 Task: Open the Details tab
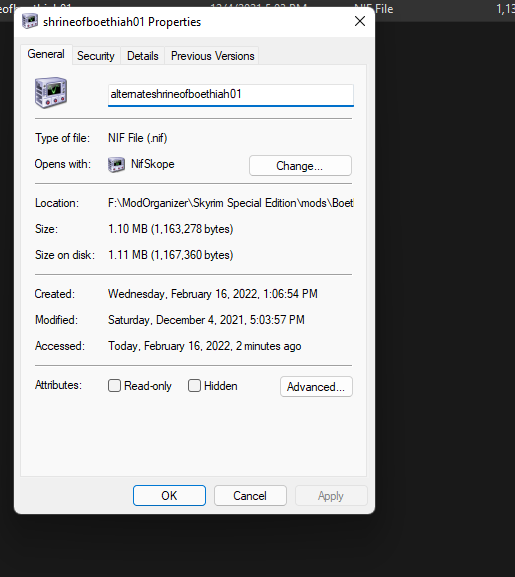point(143,56)
